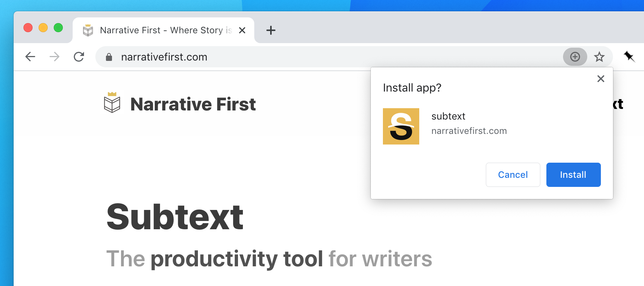
Task: Go forward with the forward arrow
Action: (x=54, y=57)
